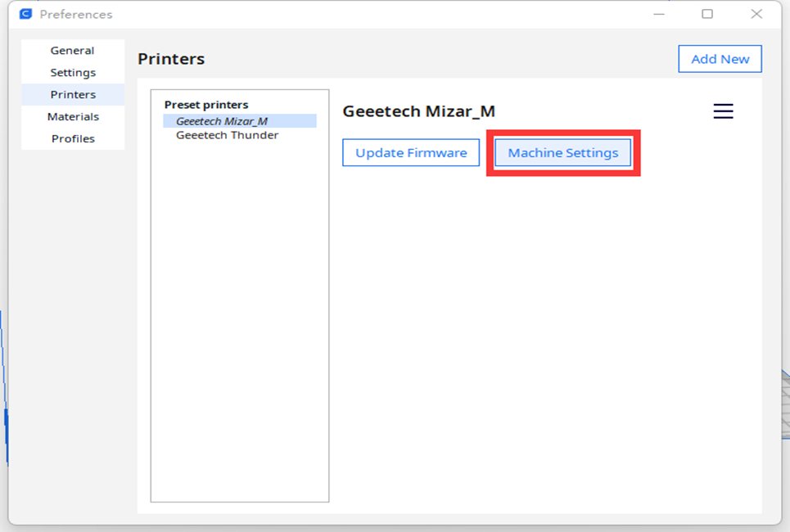
Task: Maximize the Preferences window
Action: (x=707, y=14)
